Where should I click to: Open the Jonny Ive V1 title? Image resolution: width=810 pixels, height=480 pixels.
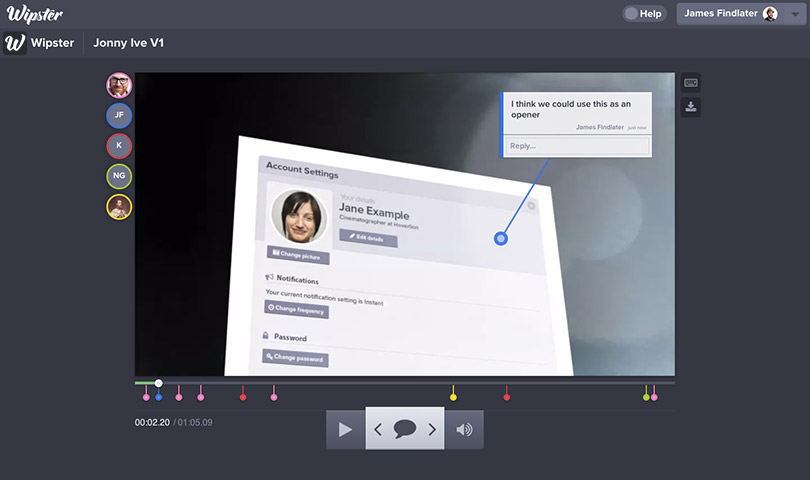(x=128, y=43)
